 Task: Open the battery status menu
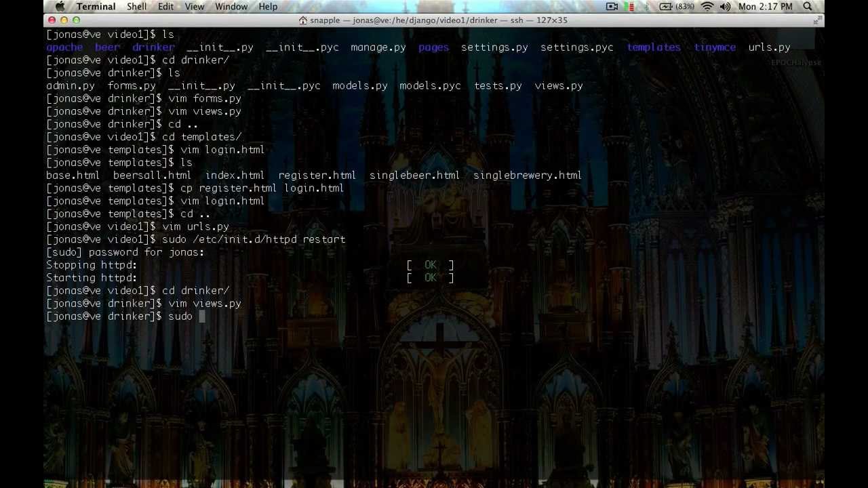tap(676, 6)
